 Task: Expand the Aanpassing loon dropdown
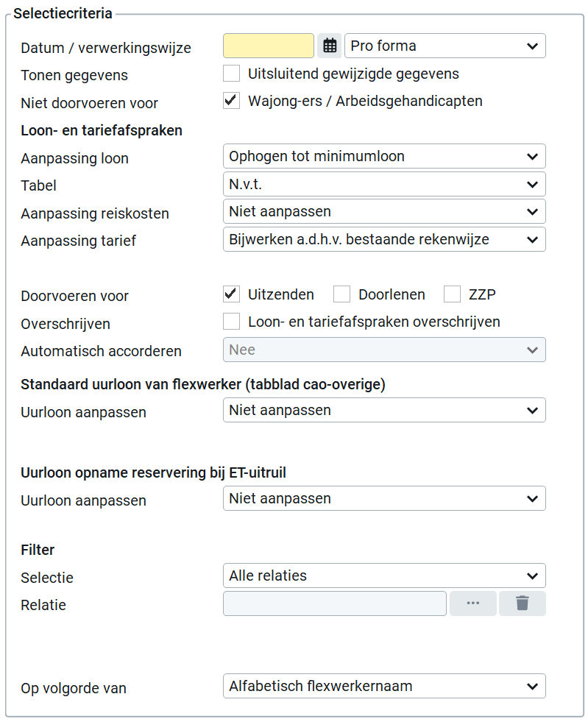click(383, 156)
